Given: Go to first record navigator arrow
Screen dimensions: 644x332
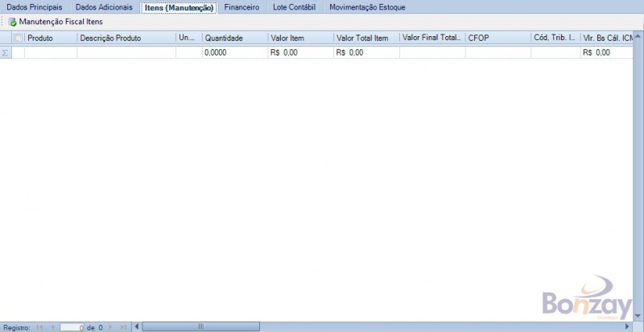Looking at the screenshot, I should coord(39,327).
